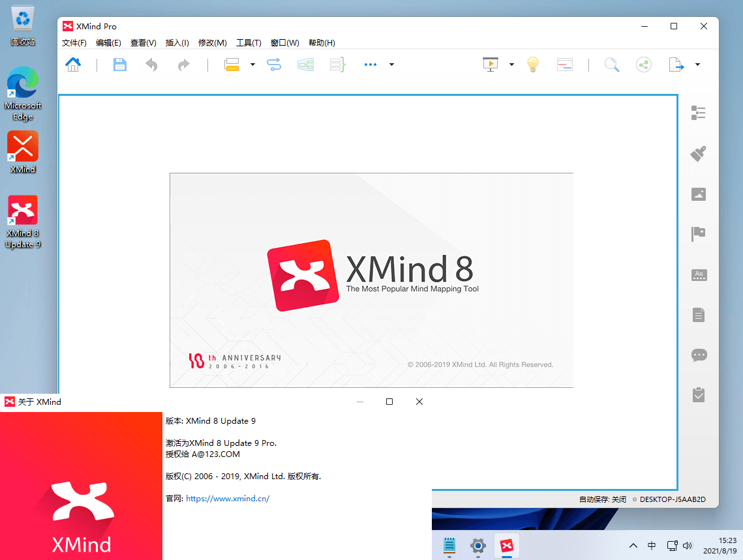Expand the presentation dropdown arrow
This screenshot has width=743, height=560.
(511, 65)
